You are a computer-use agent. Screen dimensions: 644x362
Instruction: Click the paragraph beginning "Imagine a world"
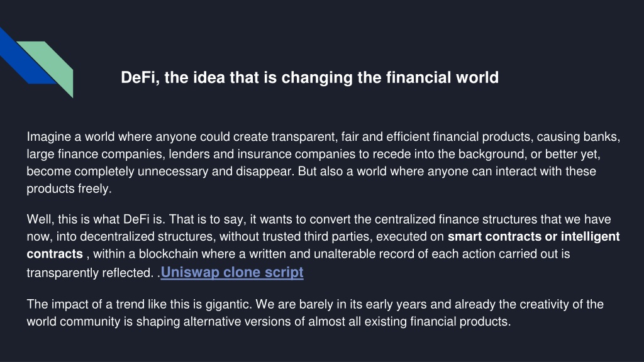(x=323, y=163)
